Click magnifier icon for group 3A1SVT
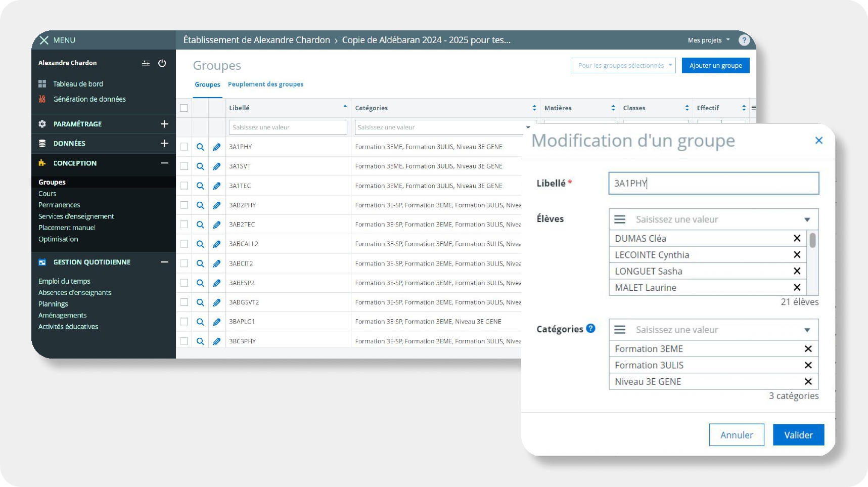The height and width of the screenshot is (487, 868). point(200,166)
